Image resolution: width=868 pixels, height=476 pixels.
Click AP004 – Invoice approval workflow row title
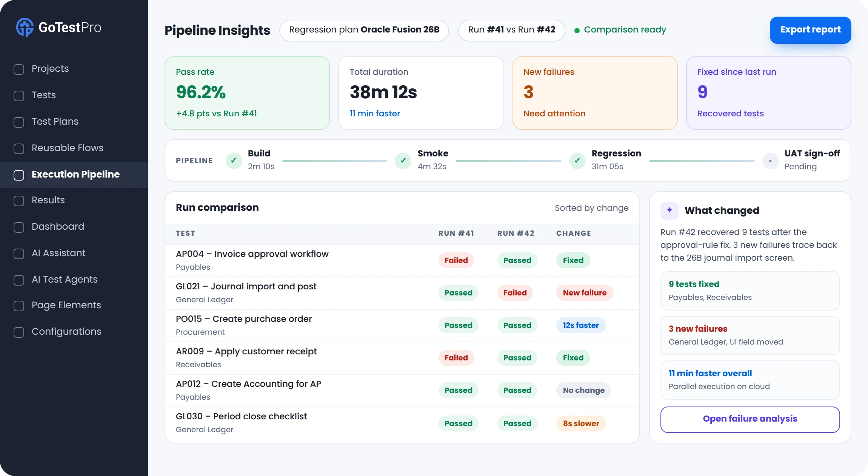coord(252,254)
